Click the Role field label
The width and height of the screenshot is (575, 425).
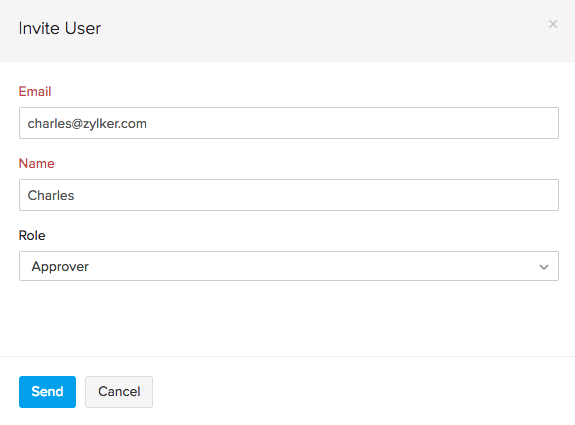pyautogui.click(x=32, y=235)
